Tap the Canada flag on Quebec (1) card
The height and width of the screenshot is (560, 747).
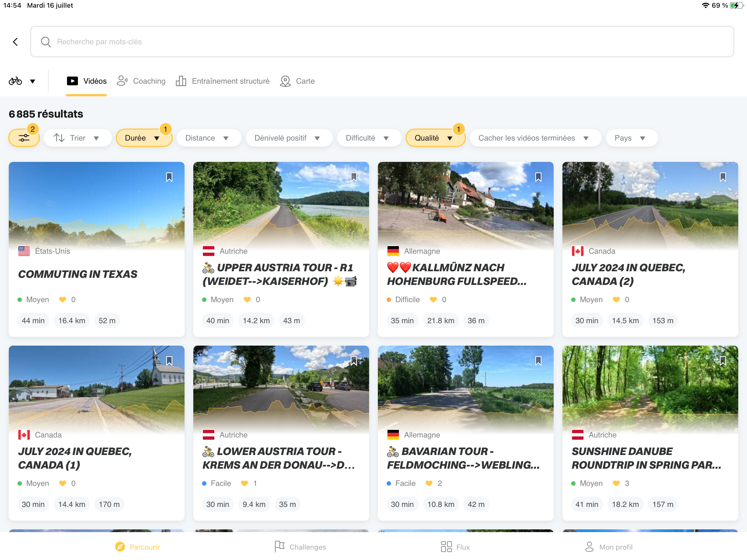[24, 435]
